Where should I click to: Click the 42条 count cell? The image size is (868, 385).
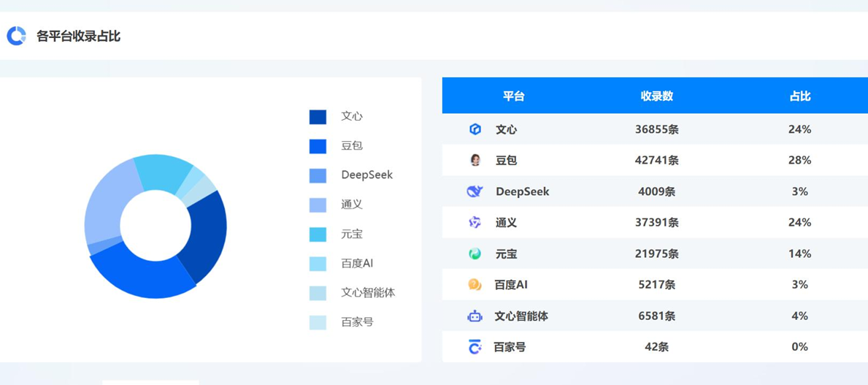pos(657,347)
